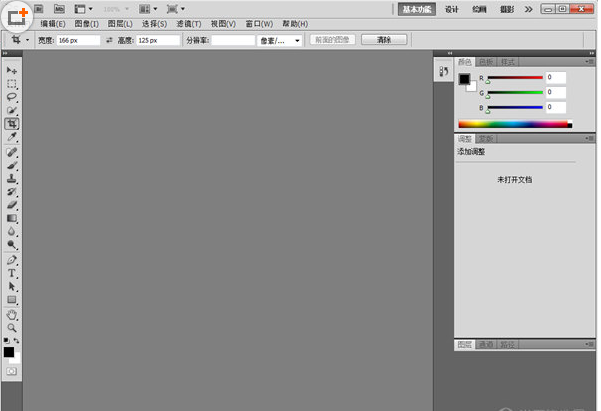Swap the width and height values

[x=109, y=40]
